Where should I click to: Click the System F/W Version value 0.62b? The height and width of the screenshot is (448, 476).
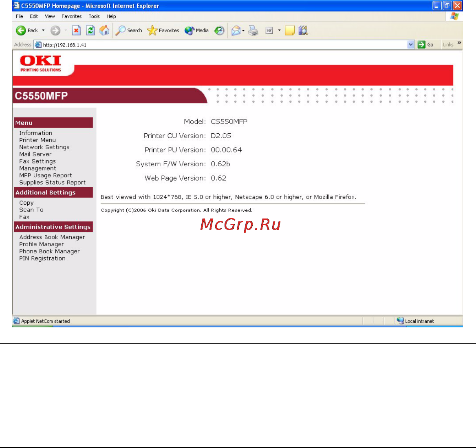point(220,164)
